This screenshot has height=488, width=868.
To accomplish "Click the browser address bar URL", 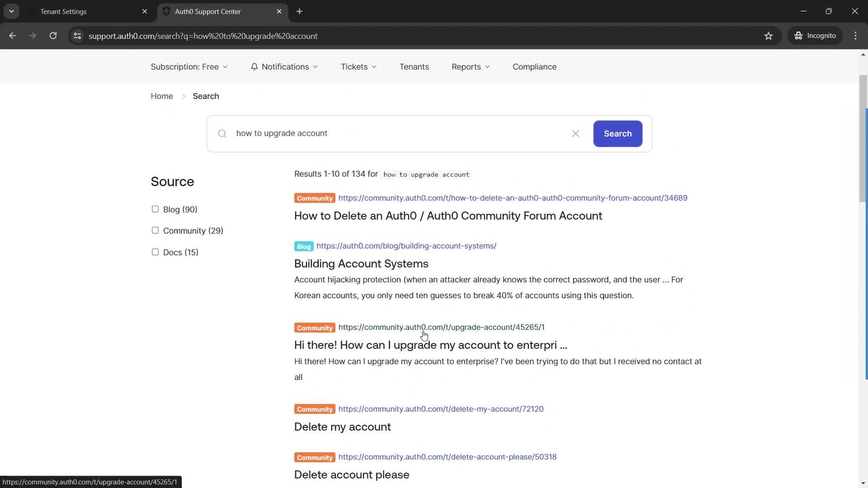I will [x=203, y=36].
